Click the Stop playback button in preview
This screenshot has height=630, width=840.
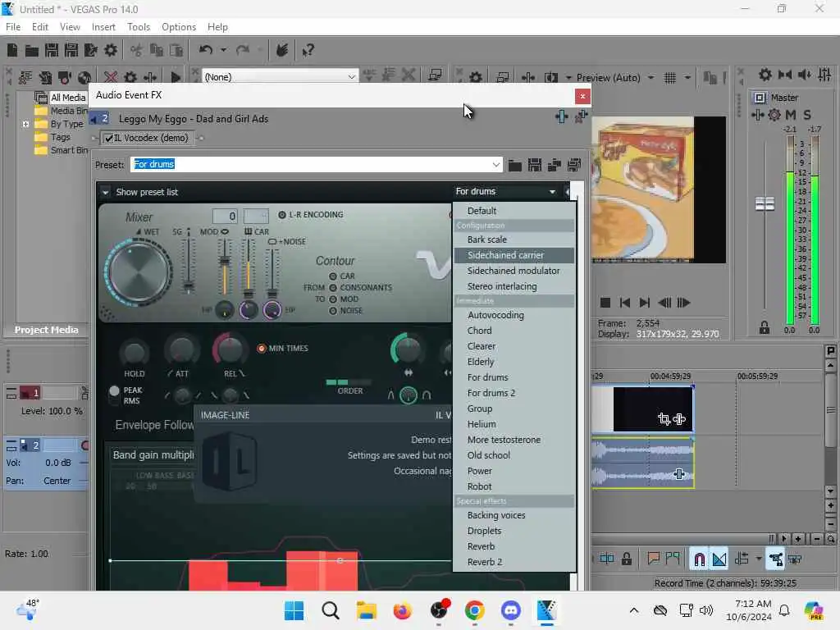605,303
